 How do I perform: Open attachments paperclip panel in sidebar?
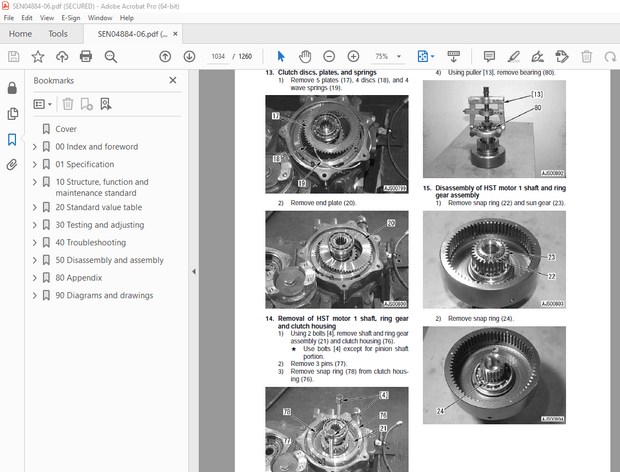point(12,164)
